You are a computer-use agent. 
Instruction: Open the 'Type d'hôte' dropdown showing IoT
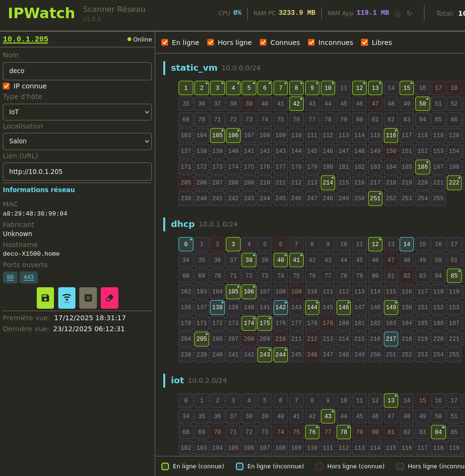point(77,112)
